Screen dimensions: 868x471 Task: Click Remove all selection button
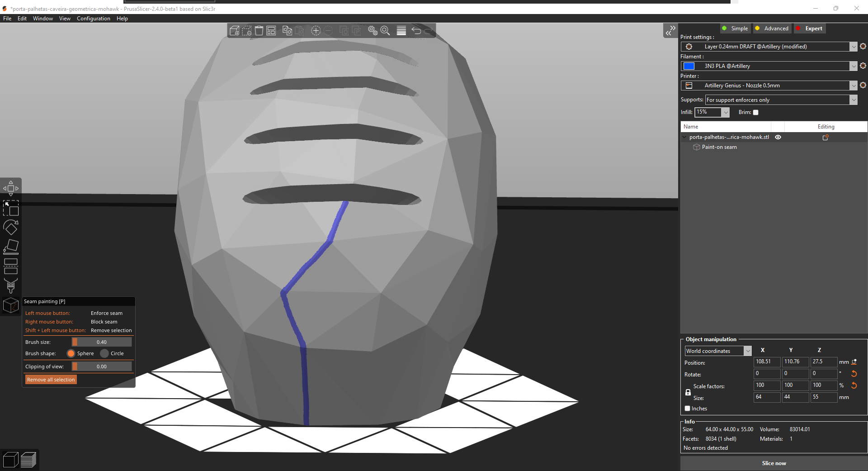point(51,380)
